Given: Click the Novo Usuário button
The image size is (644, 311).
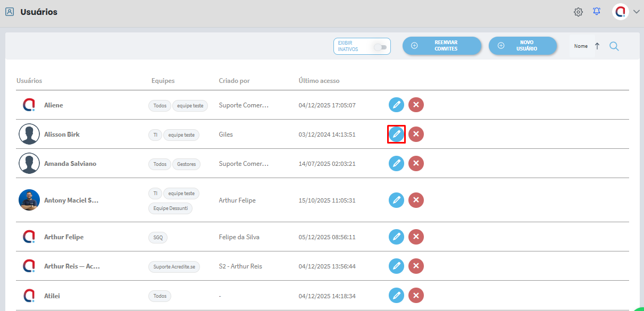Looking at the screenshot, I should [522, 46].
